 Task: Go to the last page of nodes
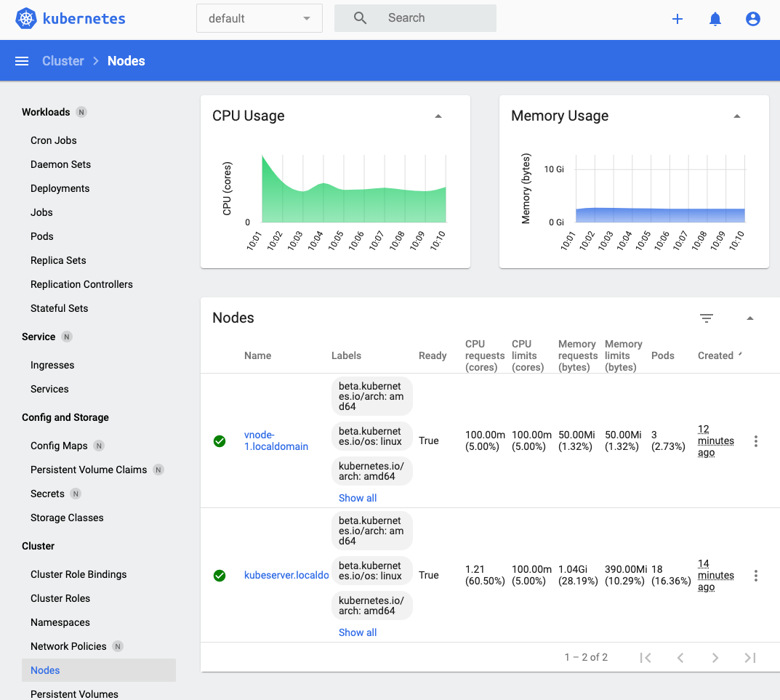(749, 657)
